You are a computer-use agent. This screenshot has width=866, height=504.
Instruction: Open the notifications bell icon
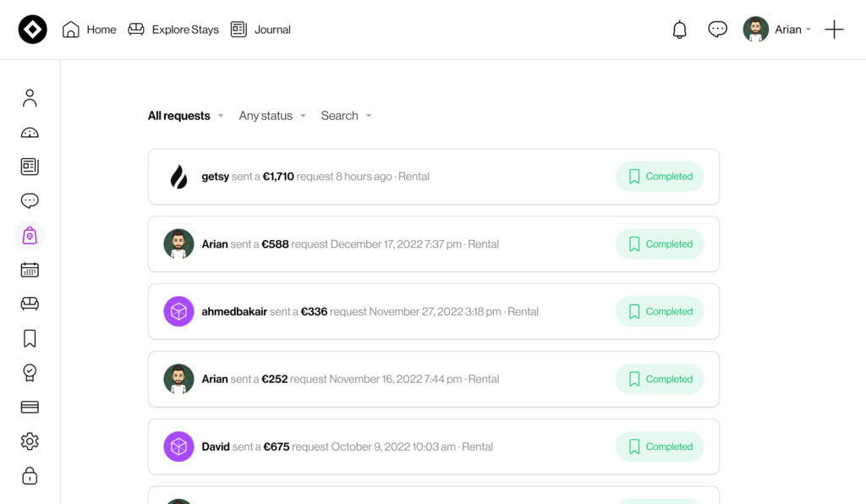(679, 30)
